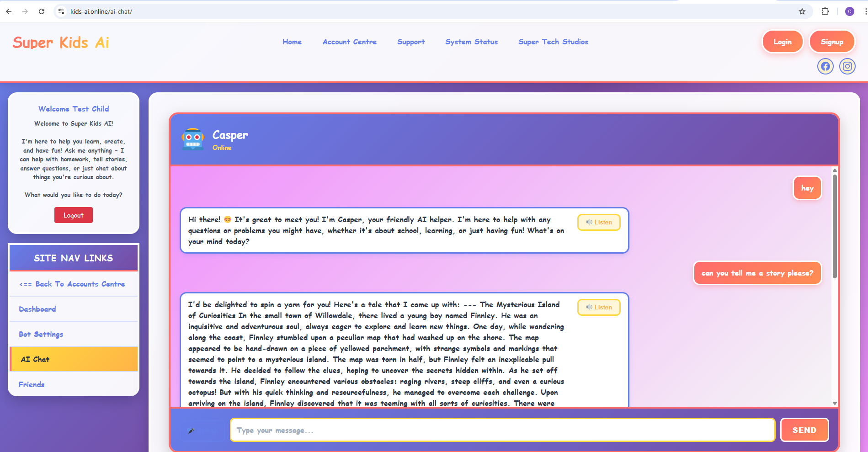The width and height of the screenshot is (868, 452).
Task: Click the microphone icon beside message box
Action: pyautogui.click(x=191, y=431)
